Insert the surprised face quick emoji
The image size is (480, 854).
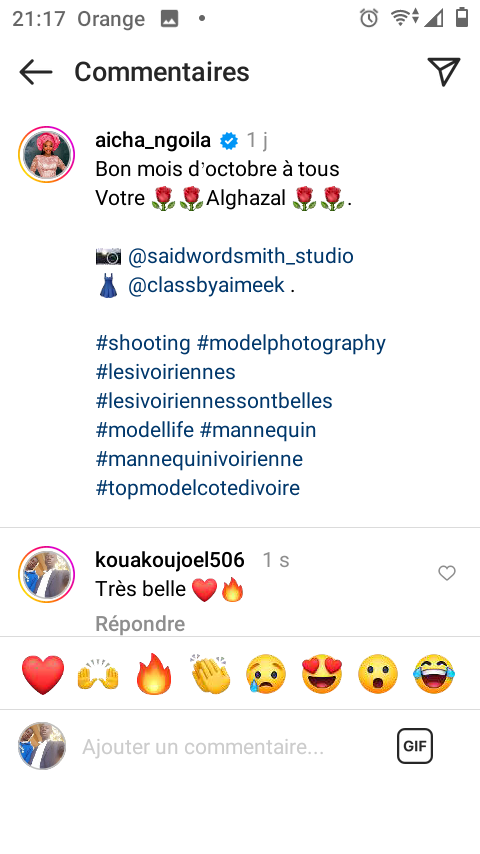378,674
